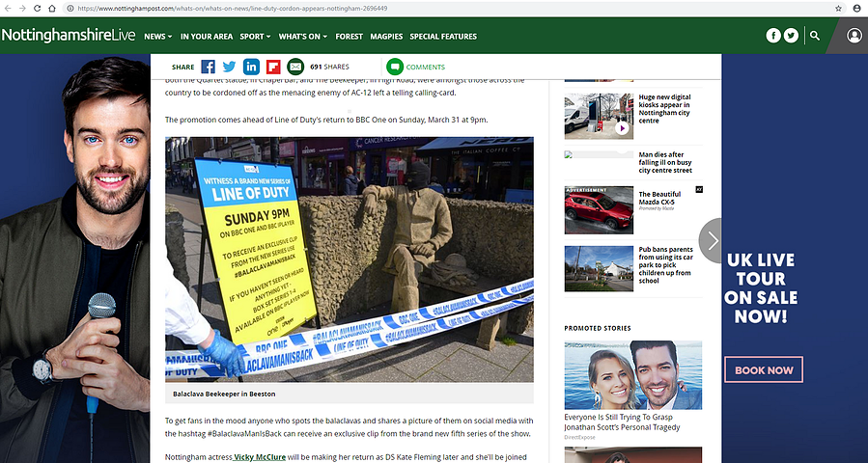Jump to the Comments section

425,67
